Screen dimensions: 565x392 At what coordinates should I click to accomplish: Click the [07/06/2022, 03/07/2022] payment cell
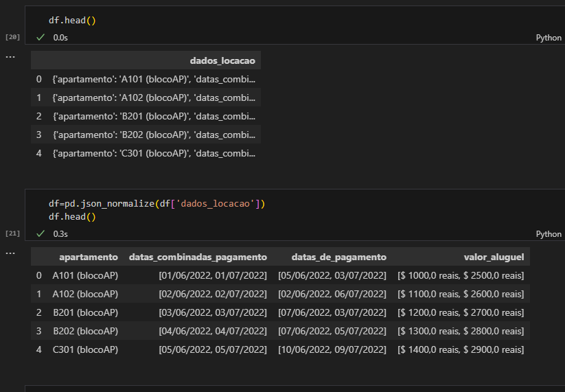[332, 312]
